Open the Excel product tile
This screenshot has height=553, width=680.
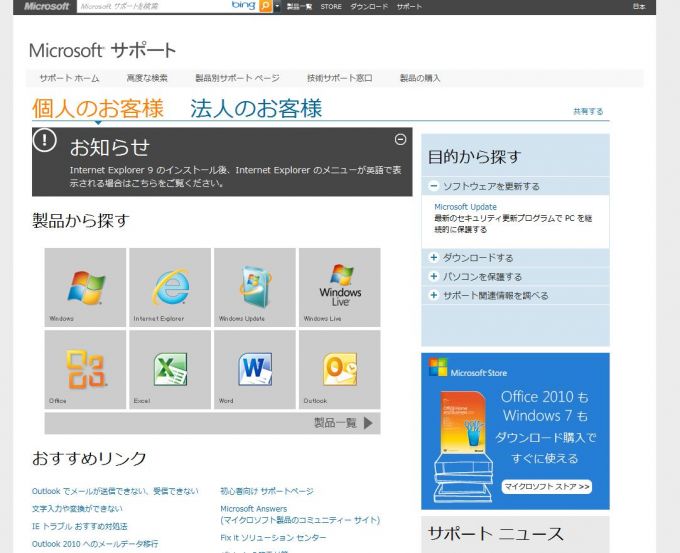[x=170, y=370]
